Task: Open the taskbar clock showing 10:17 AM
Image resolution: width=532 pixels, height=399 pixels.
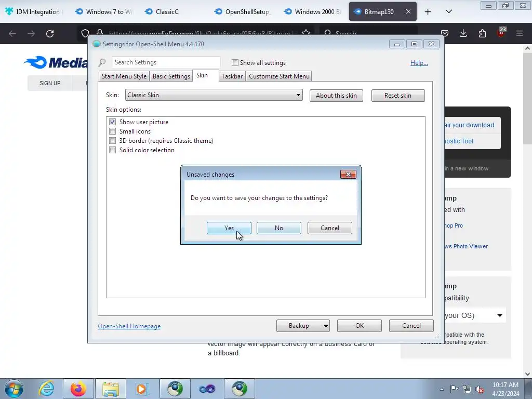Action: point(505,389)
